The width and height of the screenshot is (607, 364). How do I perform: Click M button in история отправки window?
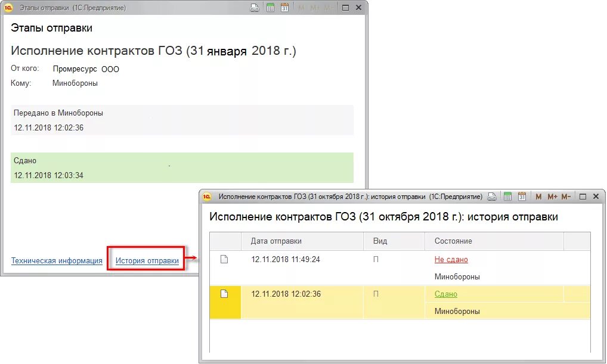pyautogui.click(x=538, y=197)
